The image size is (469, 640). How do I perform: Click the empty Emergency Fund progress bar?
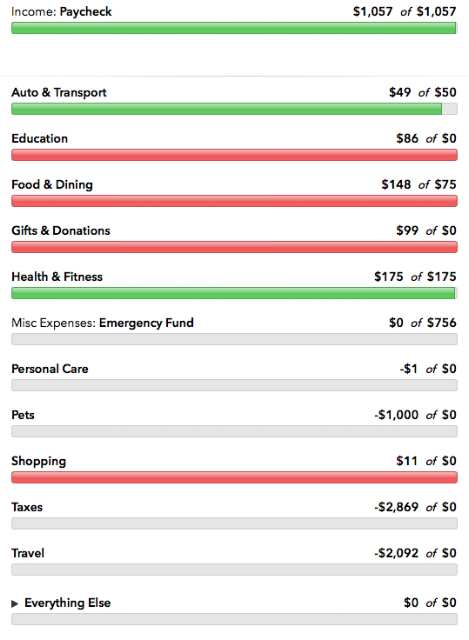coord(234,339)
